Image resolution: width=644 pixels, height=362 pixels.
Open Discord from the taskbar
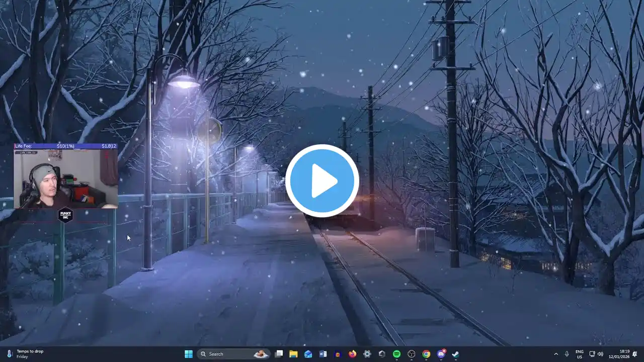pos(441,354)
